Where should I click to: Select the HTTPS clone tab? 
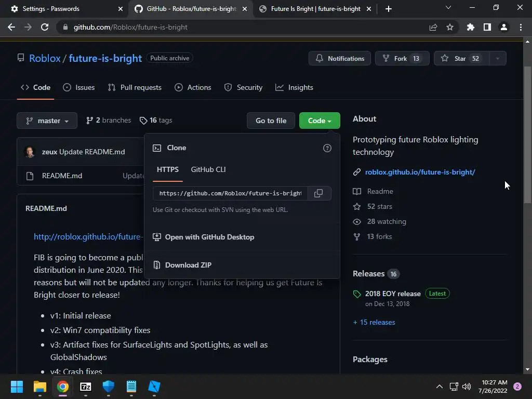tap(168, 170)
